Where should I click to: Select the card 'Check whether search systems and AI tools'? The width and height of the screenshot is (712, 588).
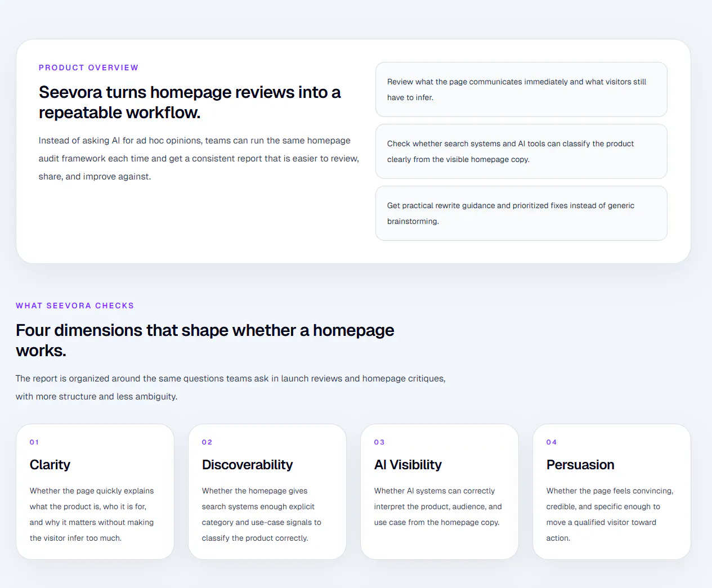click(x=521, y=151)
